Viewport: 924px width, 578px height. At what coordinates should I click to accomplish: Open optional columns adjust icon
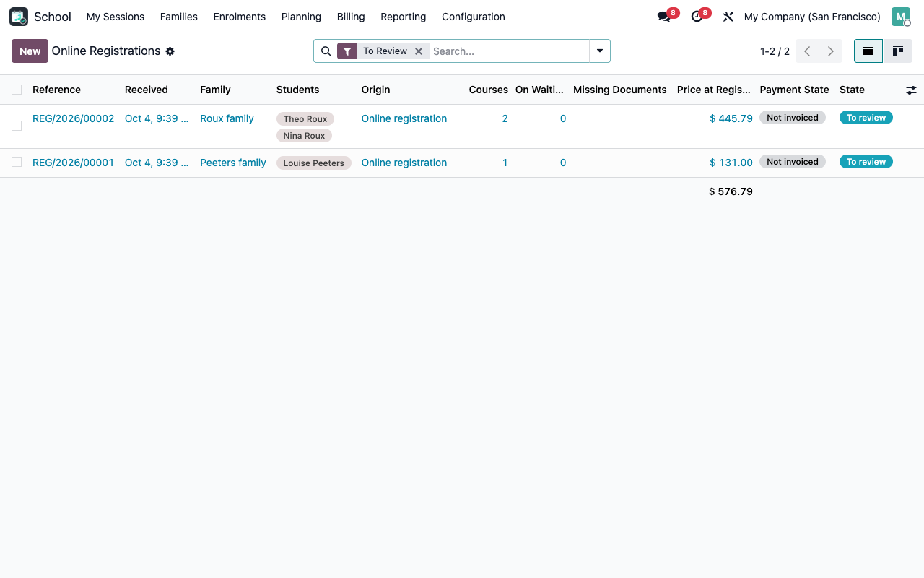pos(911,90)
